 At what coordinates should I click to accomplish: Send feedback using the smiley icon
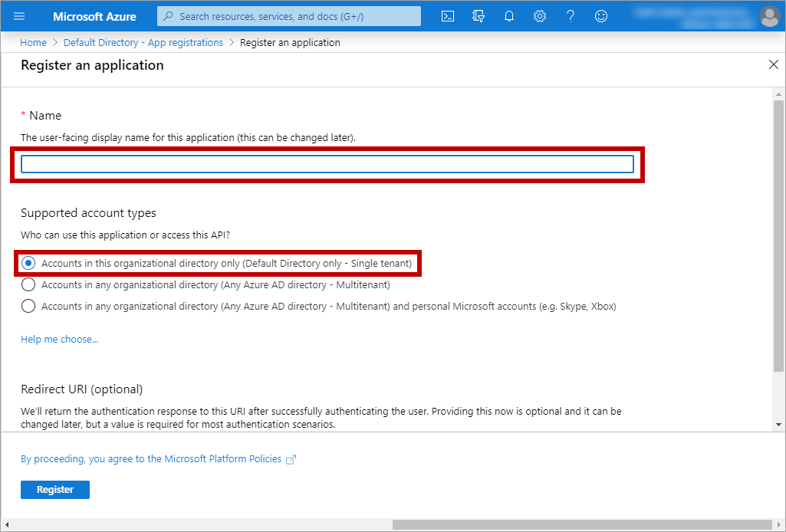point(601,17)
